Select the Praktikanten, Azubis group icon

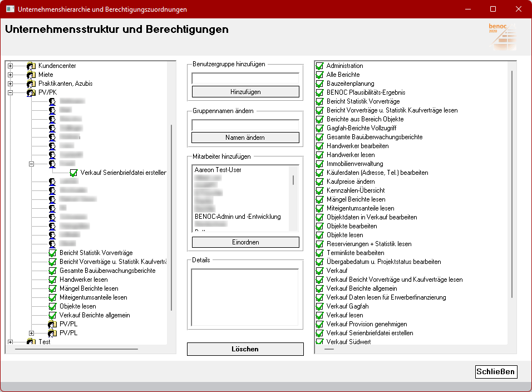[x=31, y=84]
